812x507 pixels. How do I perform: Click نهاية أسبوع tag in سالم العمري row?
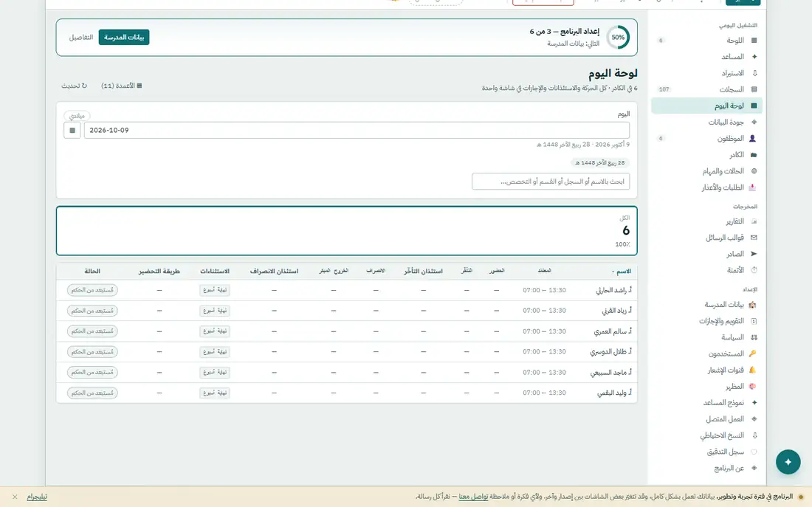[x=215, y=331]
